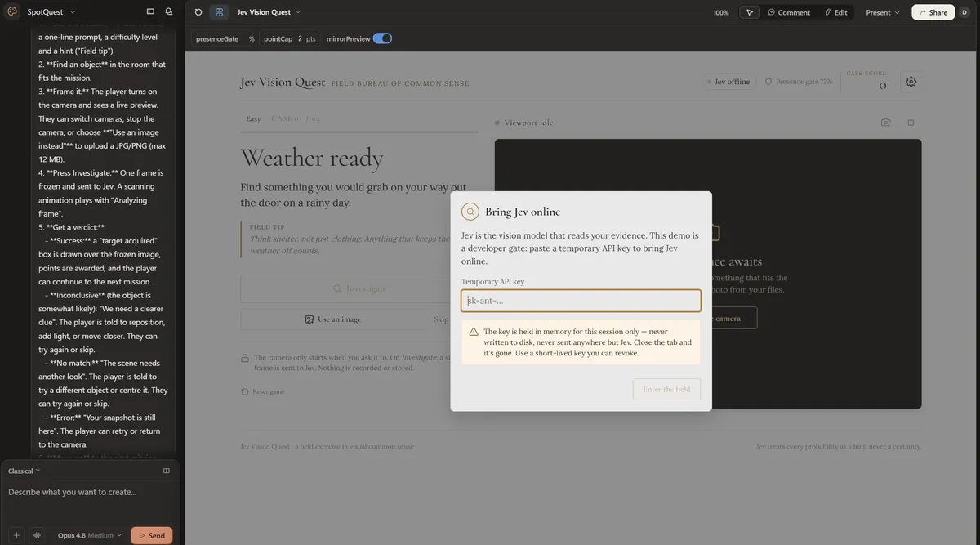Turn off the mirrorPreview switch

(382, 38)
